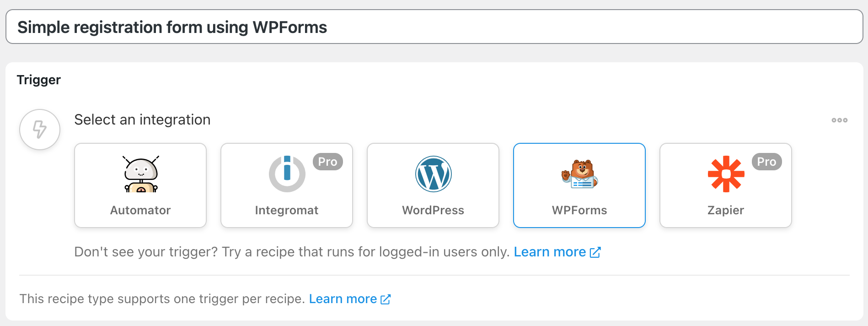Click the WordPress W logo

coord(433,174)
